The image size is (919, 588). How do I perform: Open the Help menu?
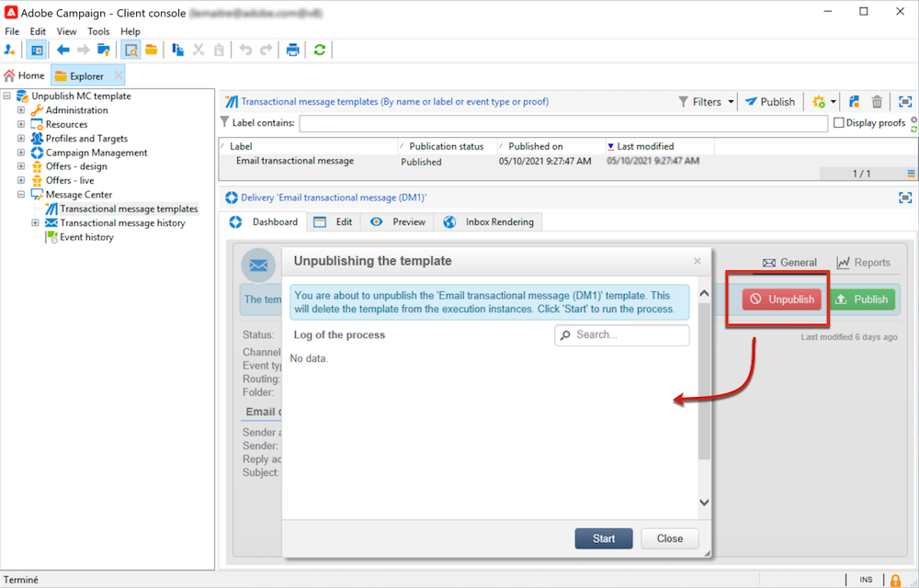point(130,31)
